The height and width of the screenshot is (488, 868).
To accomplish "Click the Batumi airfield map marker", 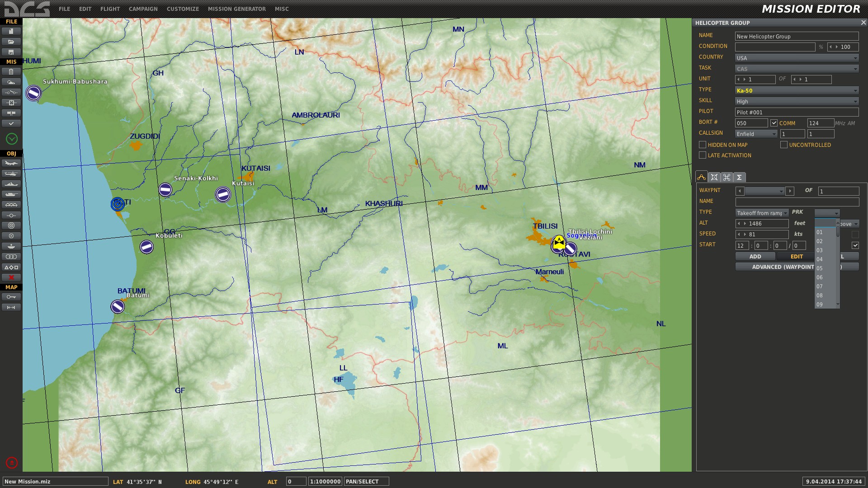I will [x=118, y=307].
